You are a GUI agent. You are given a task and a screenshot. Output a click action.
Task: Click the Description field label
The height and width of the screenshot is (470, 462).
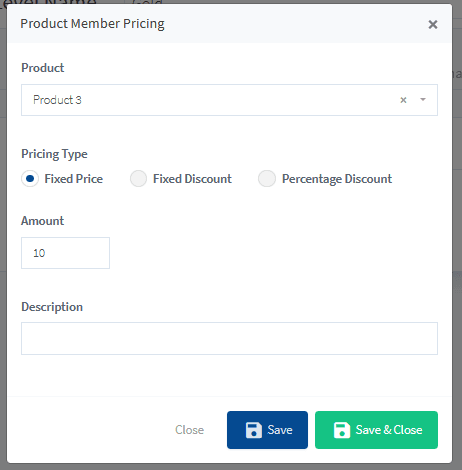(52, 307)
